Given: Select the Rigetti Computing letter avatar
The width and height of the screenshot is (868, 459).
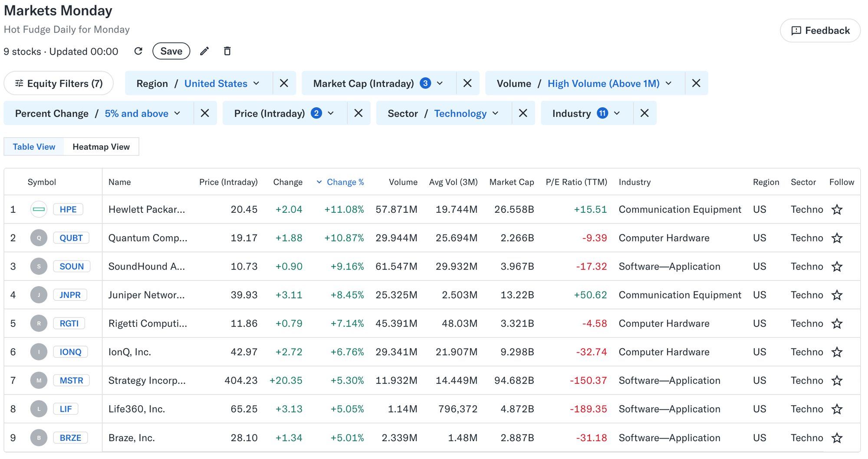Looking at the screenshot, I should tap(39, 323).
